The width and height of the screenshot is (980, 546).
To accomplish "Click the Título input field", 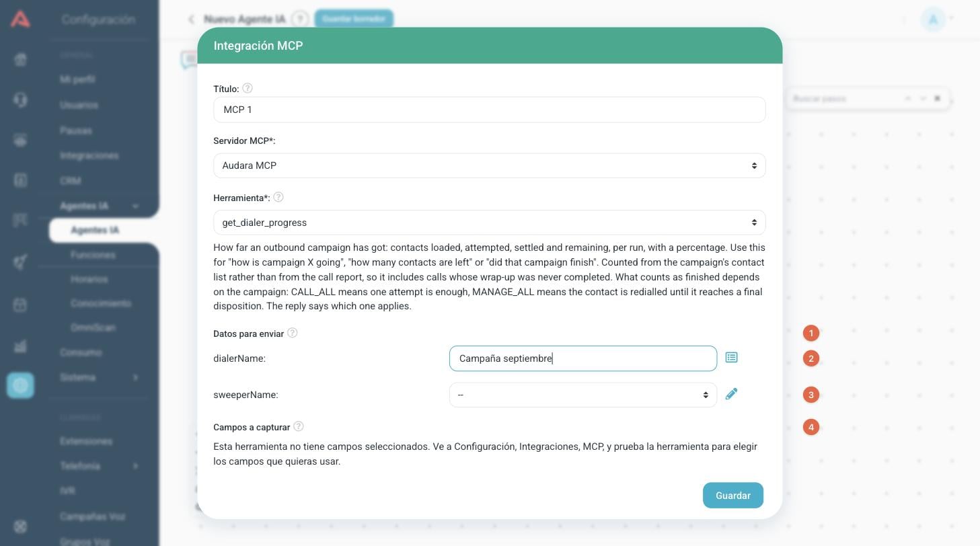I will 489,110.
